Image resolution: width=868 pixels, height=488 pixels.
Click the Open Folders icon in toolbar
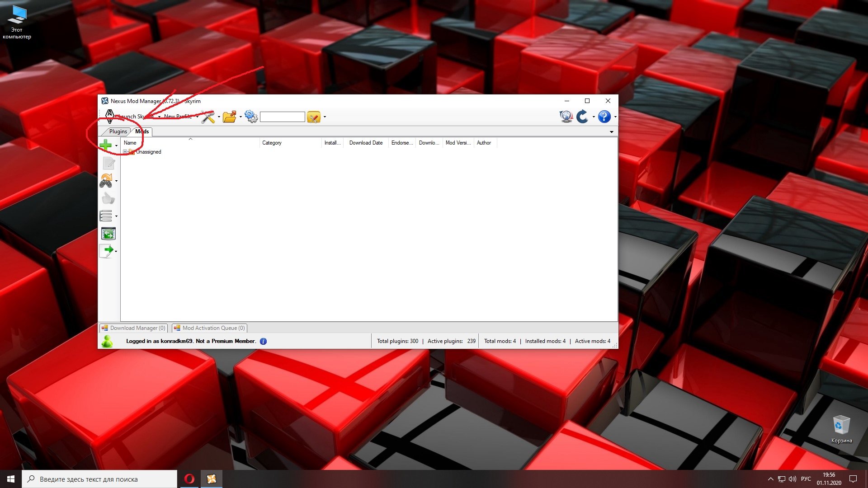point(230,117)
